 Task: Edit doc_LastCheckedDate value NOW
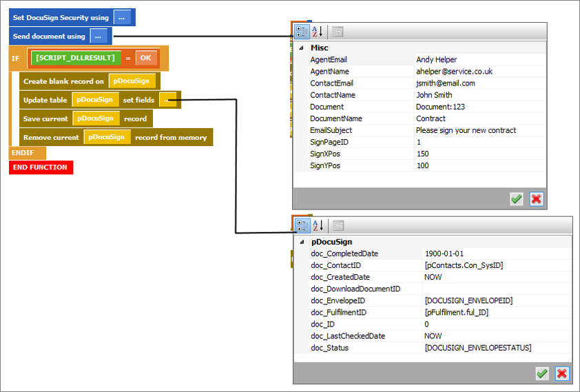(497, 336)
